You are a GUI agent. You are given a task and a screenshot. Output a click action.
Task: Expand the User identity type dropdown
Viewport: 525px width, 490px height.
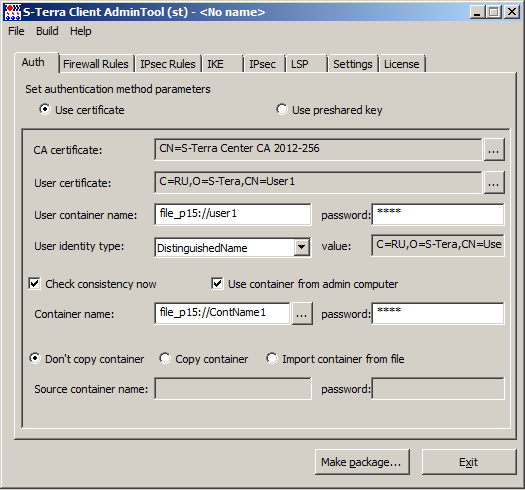[302, 248]
